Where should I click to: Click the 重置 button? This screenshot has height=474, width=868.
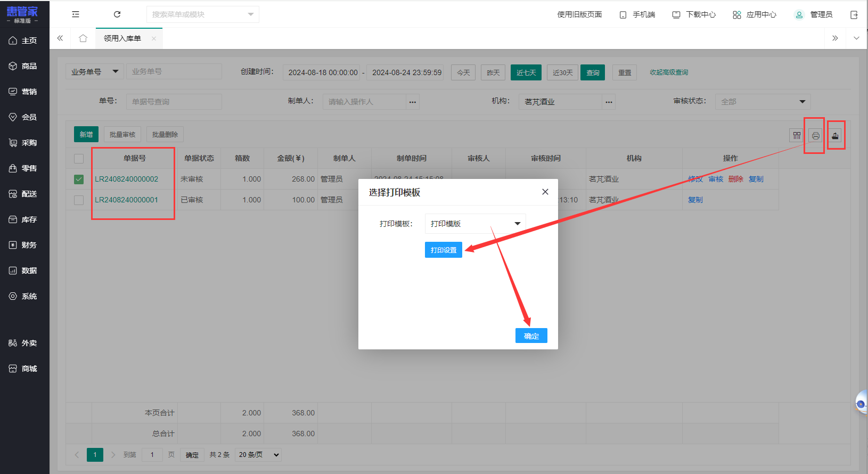625,72
